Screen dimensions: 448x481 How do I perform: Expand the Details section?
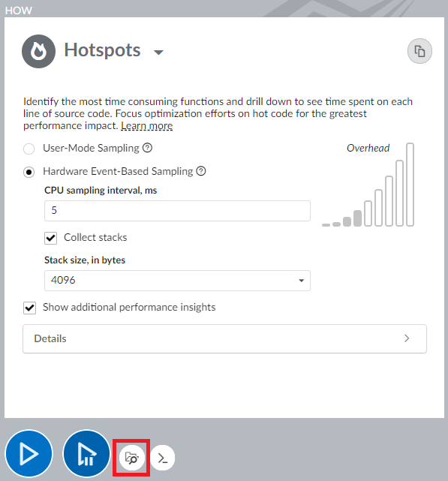tap(224, 338)
